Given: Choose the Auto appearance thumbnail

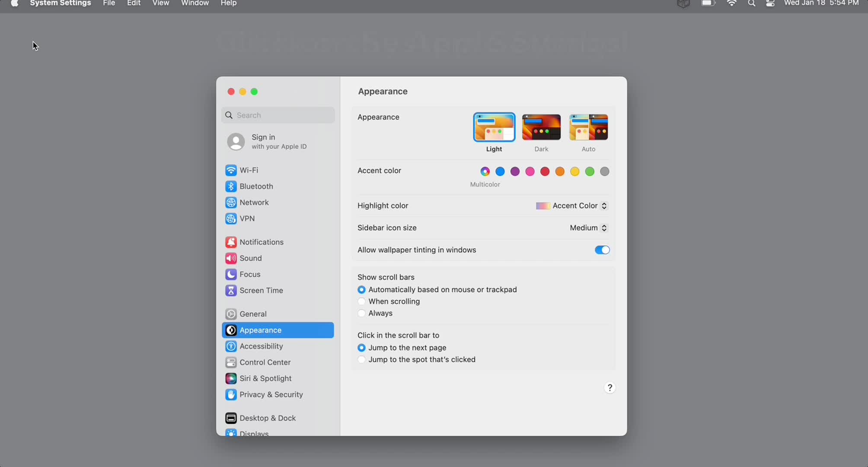Looking at the screenshot, I should click(x=588, y=127).
